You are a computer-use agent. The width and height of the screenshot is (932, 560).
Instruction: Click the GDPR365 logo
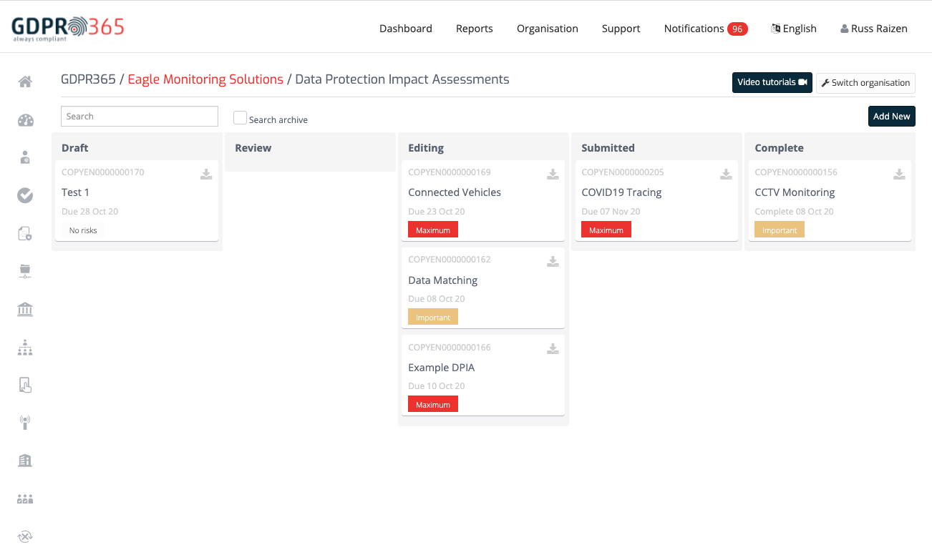click(68, 29)
